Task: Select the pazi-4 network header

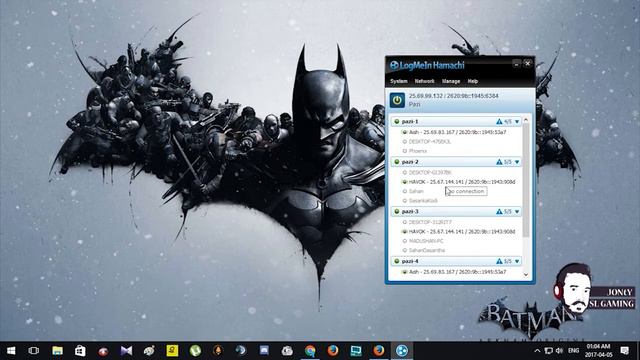Action: (x=456, y=261)
